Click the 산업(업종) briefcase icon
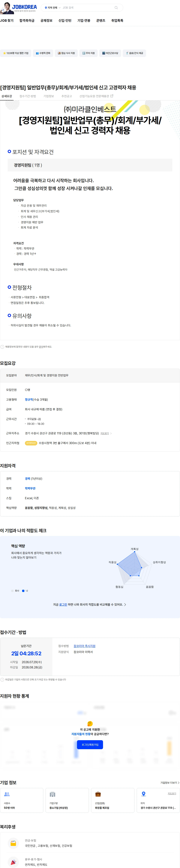 (x=98, y=794)
